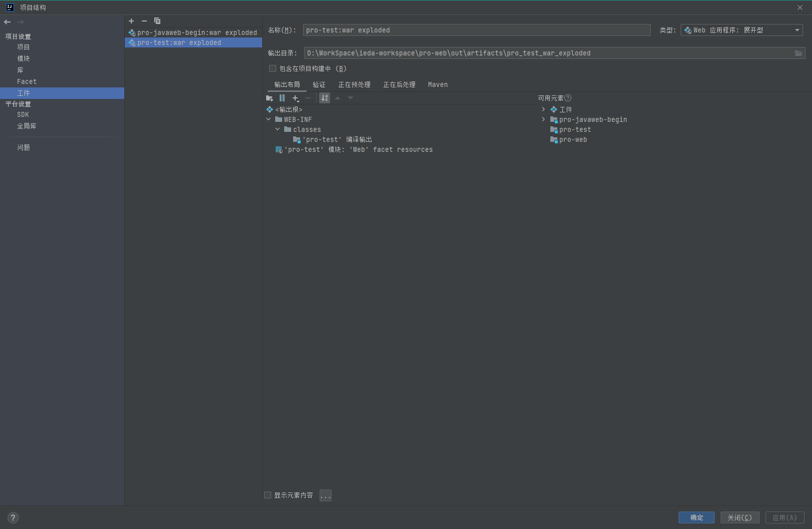Select 'pro-test' Web facet resources row
Image resolution: width=812 pixels, height=529 pixels.
click(x=354, y=149)
